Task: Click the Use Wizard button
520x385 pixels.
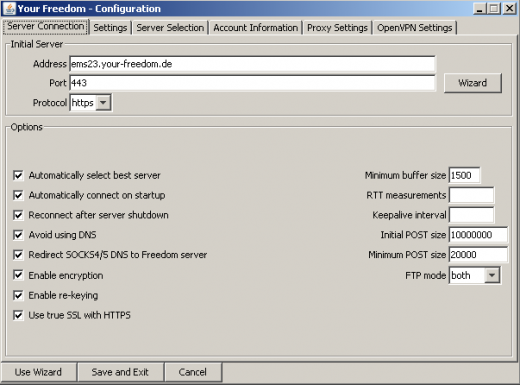Action: pos(38,372)
